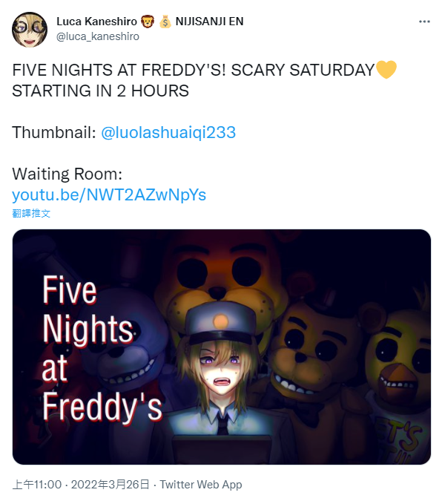The height and width of the screenshot is (504, 442).
Task: Click NIJISANJI EN in the display name
Action: [x=209, y=22]
